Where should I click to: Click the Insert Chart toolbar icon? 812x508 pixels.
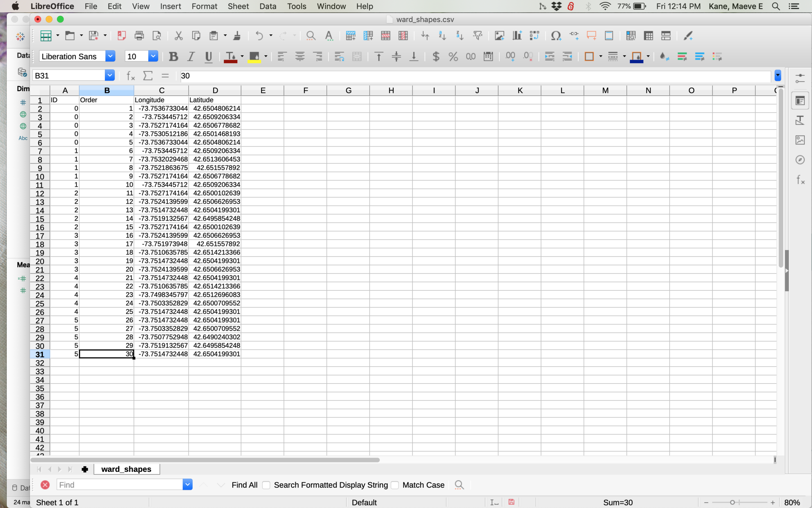[517, 36]
